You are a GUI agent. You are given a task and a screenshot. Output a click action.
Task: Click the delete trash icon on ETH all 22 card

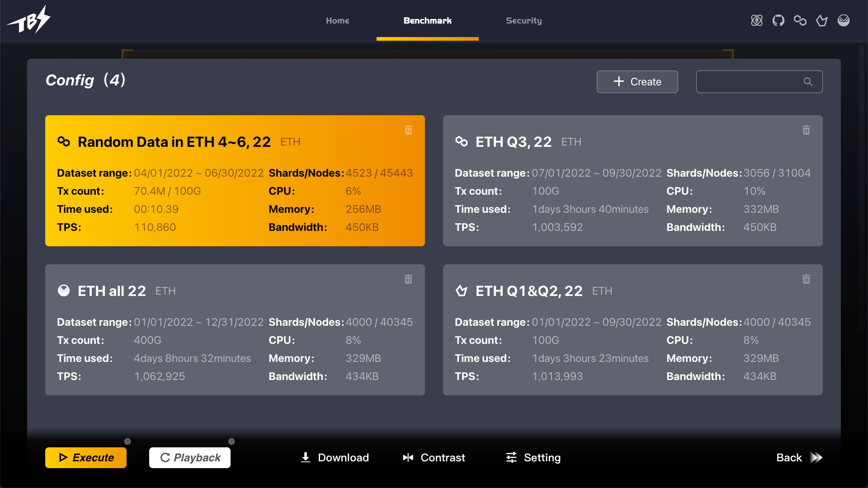(x=408, y=279)
